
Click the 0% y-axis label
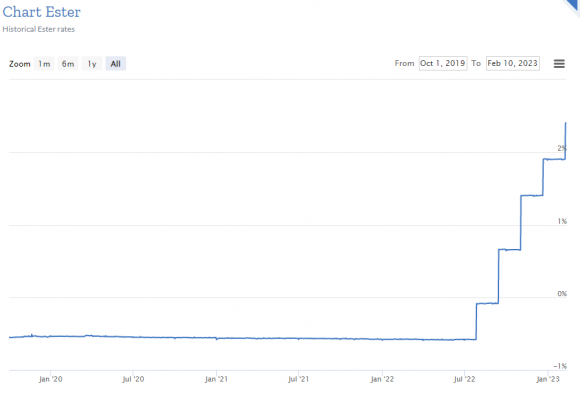562,294
